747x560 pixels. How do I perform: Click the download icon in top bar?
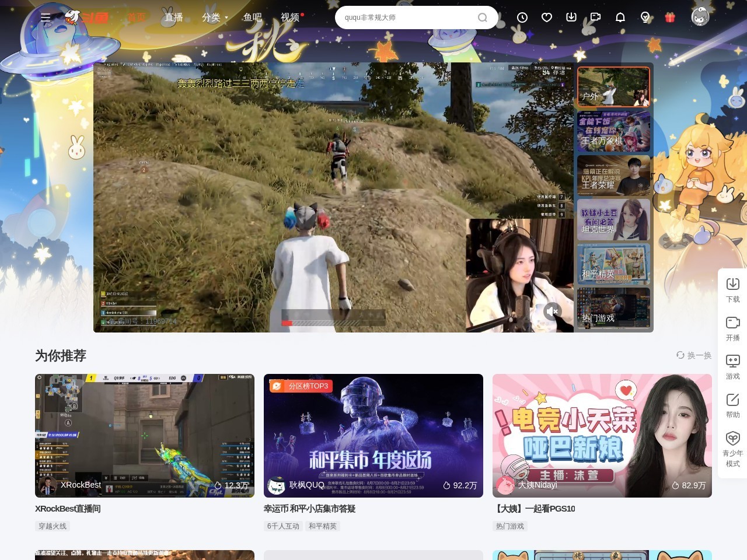click(571, 17)
